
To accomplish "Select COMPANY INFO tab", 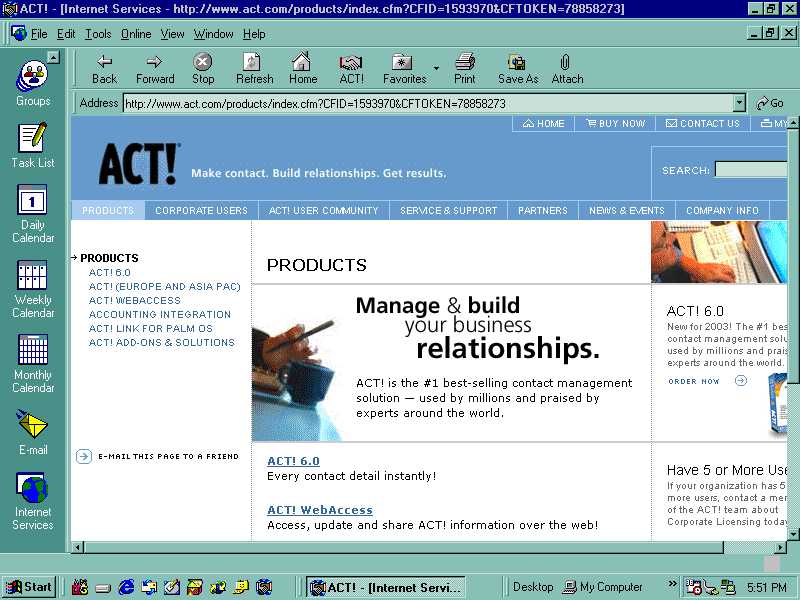I will pyautogui.click(x=722, y=211).
